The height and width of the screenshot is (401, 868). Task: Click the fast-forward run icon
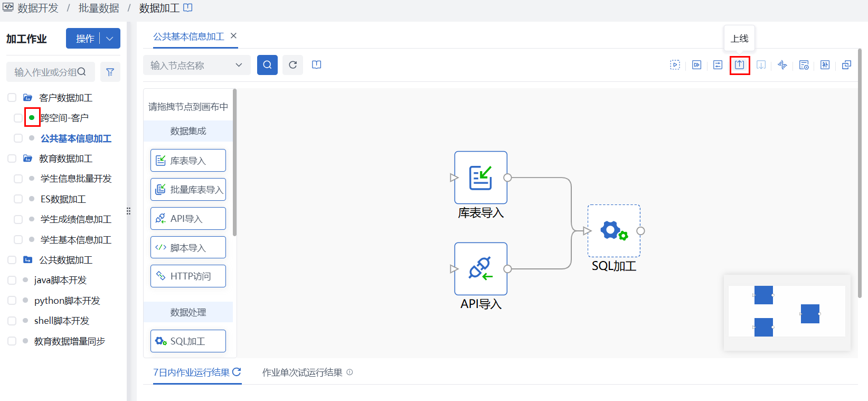(x=696, y=65)
